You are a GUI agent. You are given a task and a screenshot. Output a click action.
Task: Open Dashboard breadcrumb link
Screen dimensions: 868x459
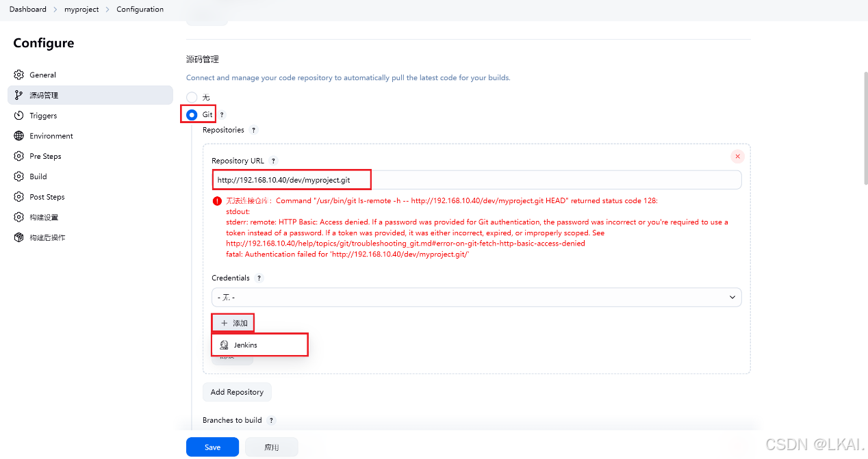tap(28, 10)
